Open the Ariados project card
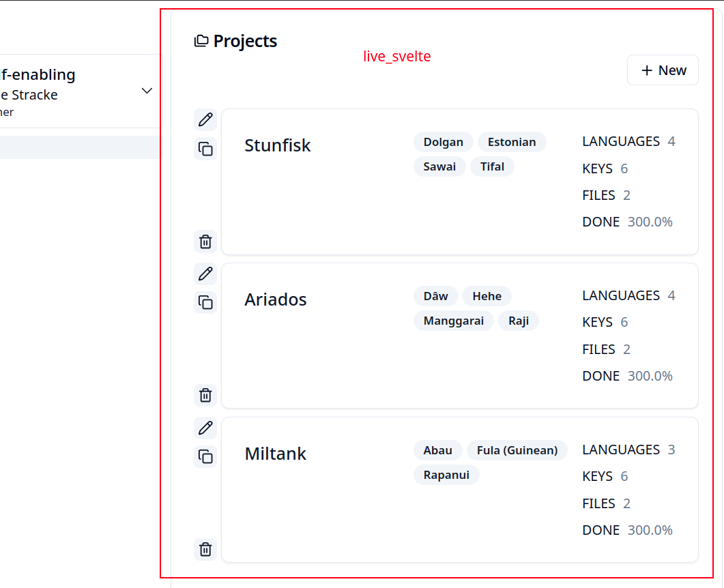 [460, 336]
